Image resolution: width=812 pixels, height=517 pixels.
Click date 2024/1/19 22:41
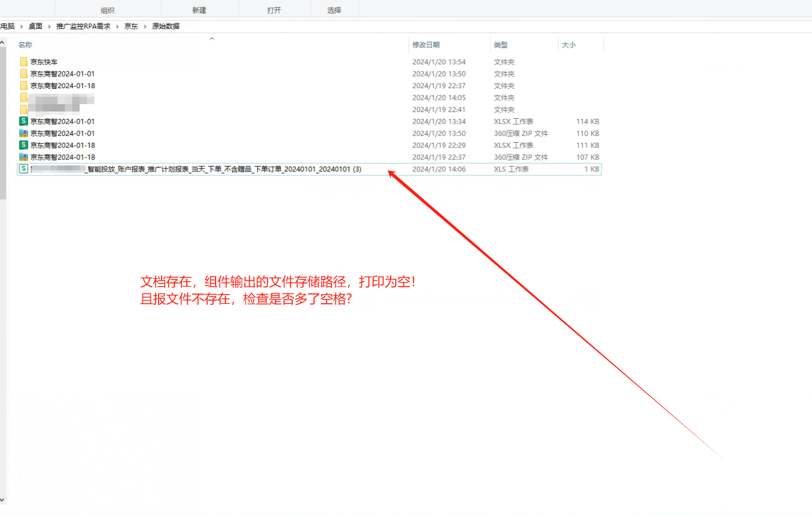pos(439,110)
